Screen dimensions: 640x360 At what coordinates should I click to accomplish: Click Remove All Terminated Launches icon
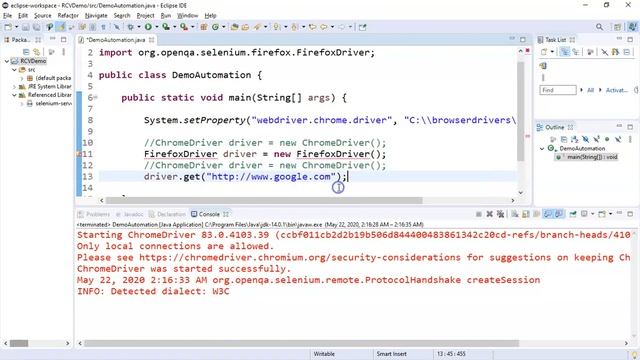point(500,214)
